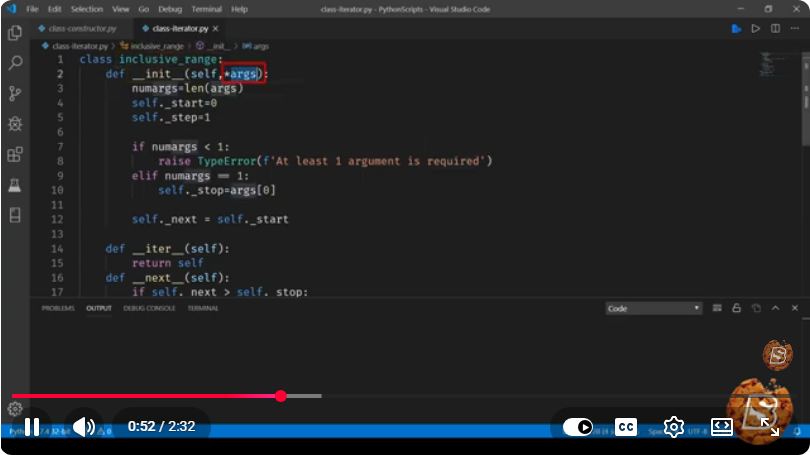Viewport: 810px width, 455px height.
Task: Click the VS Code logo in the title bar
Action: click(12, 9)
